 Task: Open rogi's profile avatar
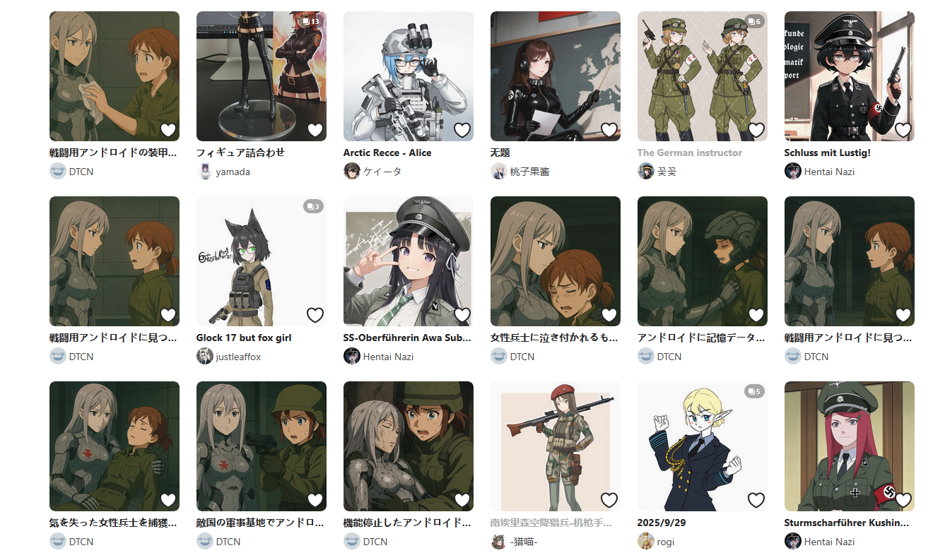(646, 541)
